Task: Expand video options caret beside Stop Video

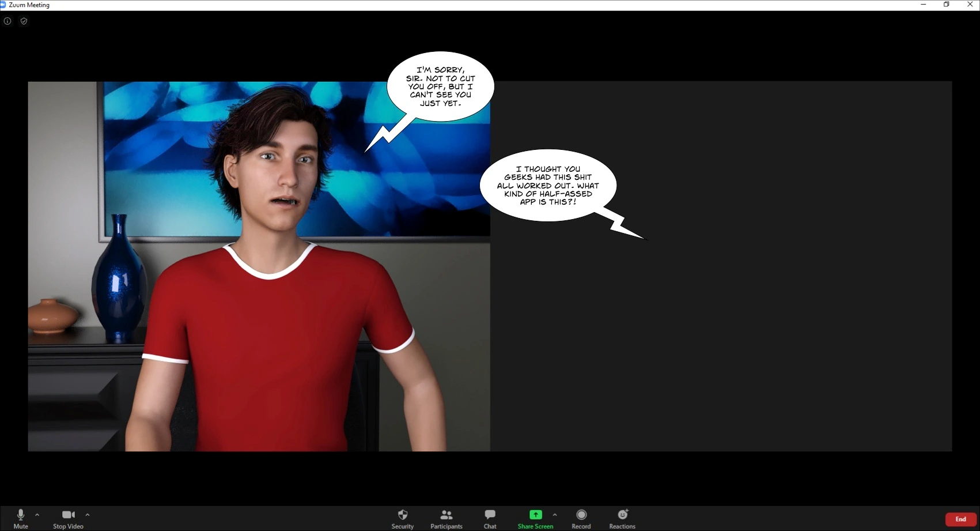Action: pos(88,515)
